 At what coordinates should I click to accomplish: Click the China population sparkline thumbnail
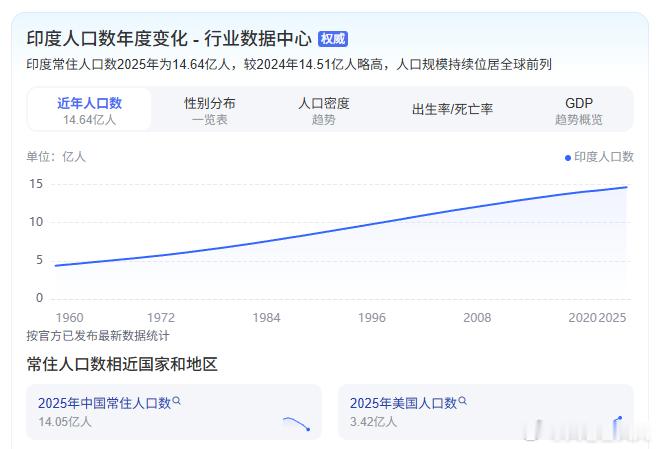297,423
